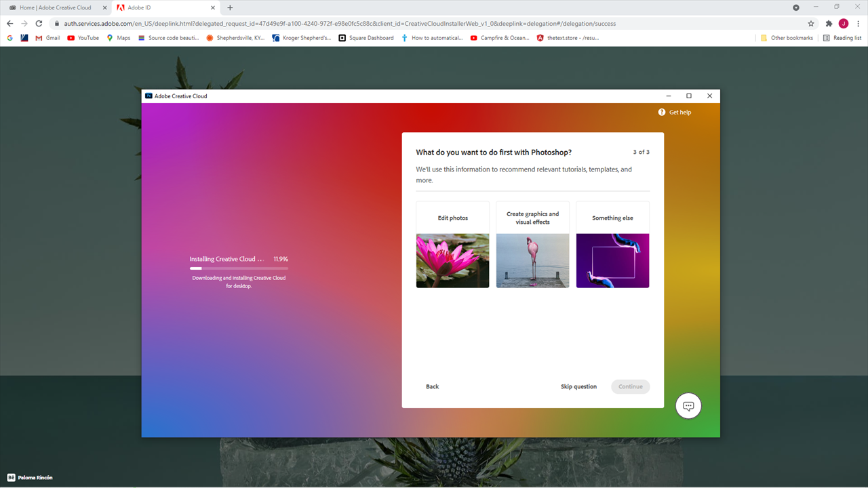
Task: Open the Source code beautifier bookmark
Action: [168, 38]
